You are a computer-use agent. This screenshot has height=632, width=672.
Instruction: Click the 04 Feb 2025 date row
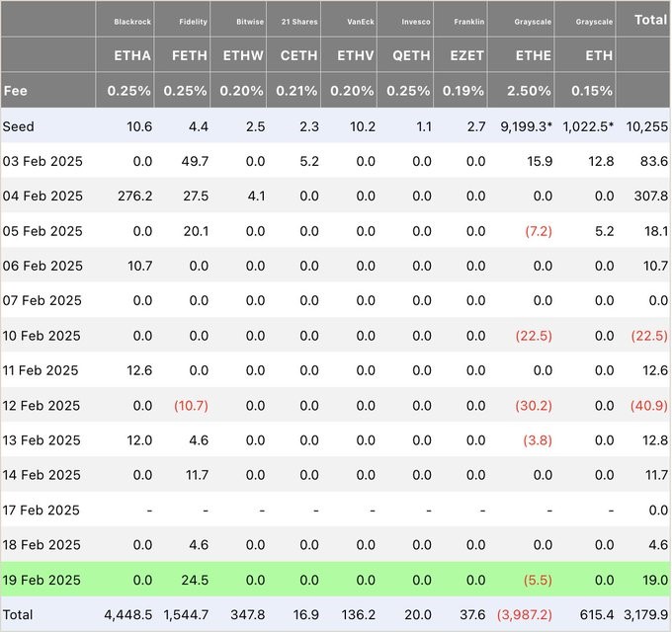(336, 196)
